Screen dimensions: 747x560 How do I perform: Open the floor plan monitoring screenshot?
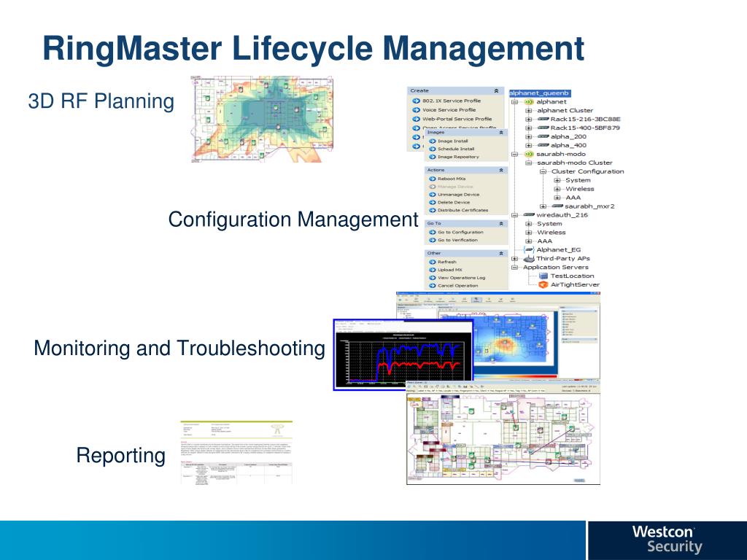503,432
